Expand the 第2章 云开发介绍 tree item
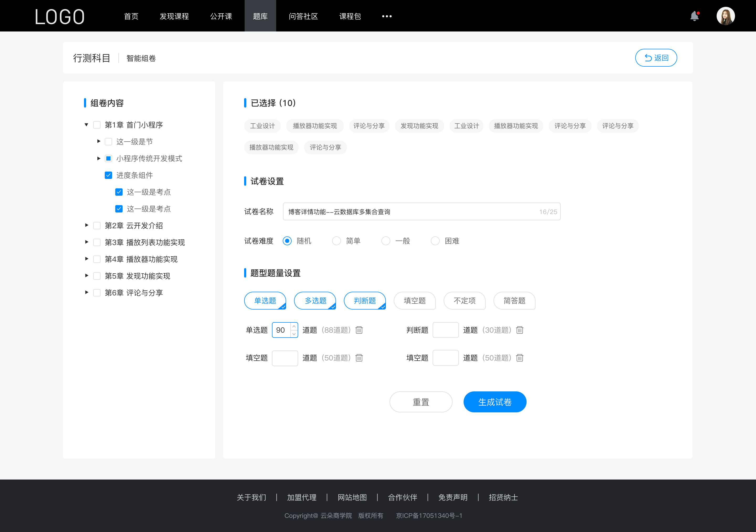Viewport: 756px width, 532px height. (x=86, y=225)
